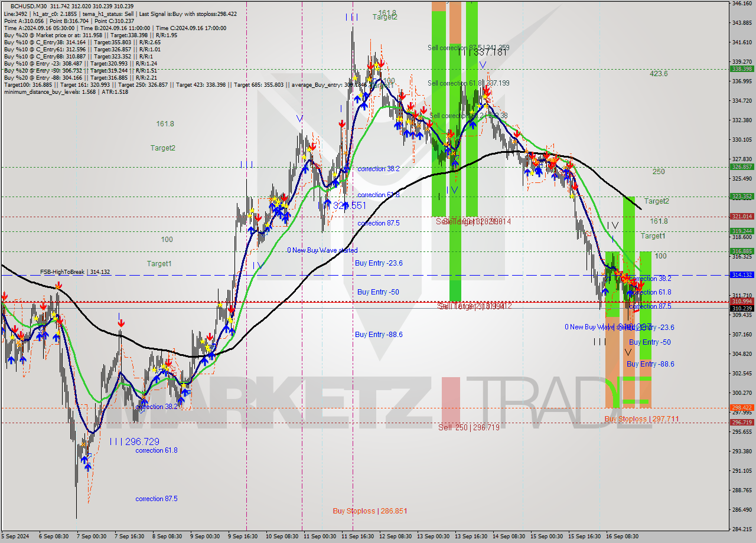Click the '0 New Buy Wave started' label near Buy Entry -23.6
Image resolution: width=756 pixels, height=543 pixels.
pyautogui.click(x=322, y=250)
